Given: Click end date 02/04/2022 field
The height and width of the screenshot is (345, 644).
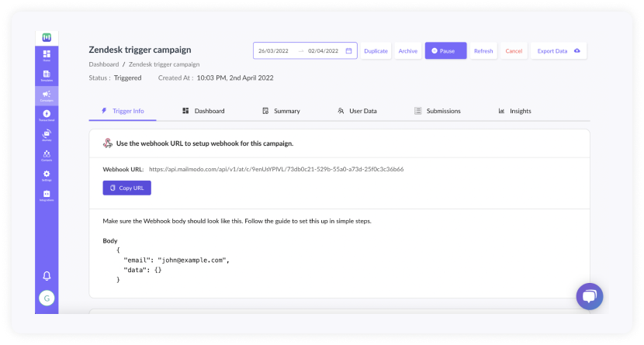Looking at the screenshot, I should point(324,51).
